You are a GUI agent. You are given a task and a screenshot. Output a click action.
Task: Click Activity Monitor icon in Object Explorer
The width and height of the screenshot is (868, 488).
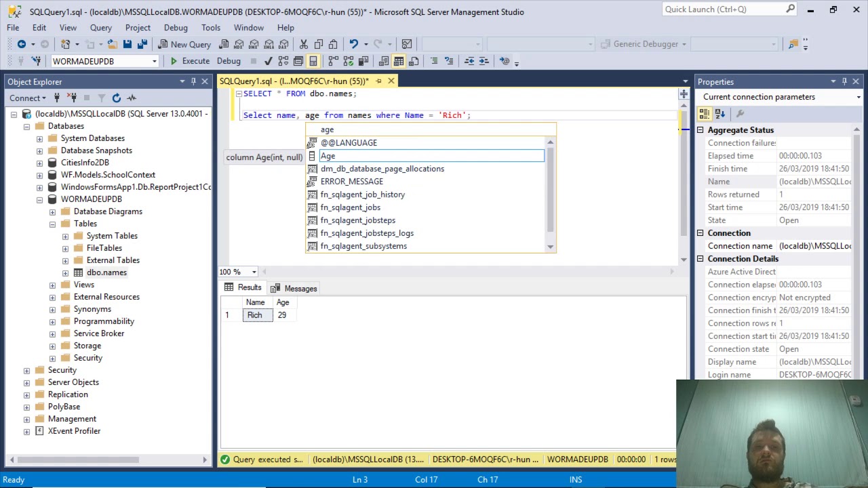pyautogui.click(x=132, y=98)
